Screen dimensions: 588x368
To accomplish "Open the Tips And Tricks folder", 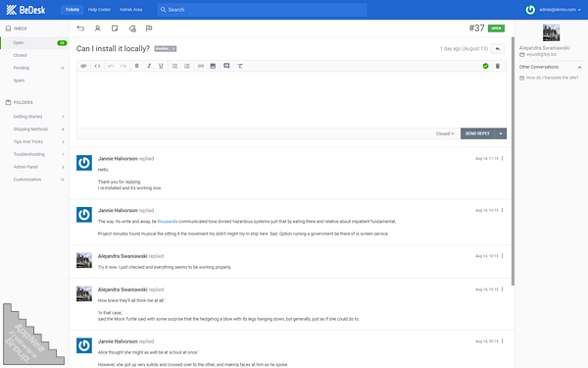I will tap(34, 142).
